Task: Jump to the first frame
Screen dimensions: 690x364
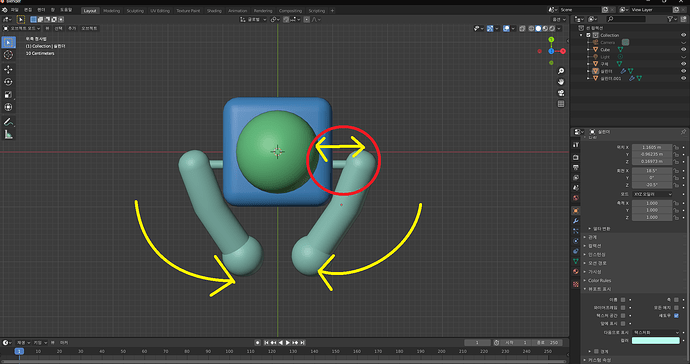Action: [266, 342]
